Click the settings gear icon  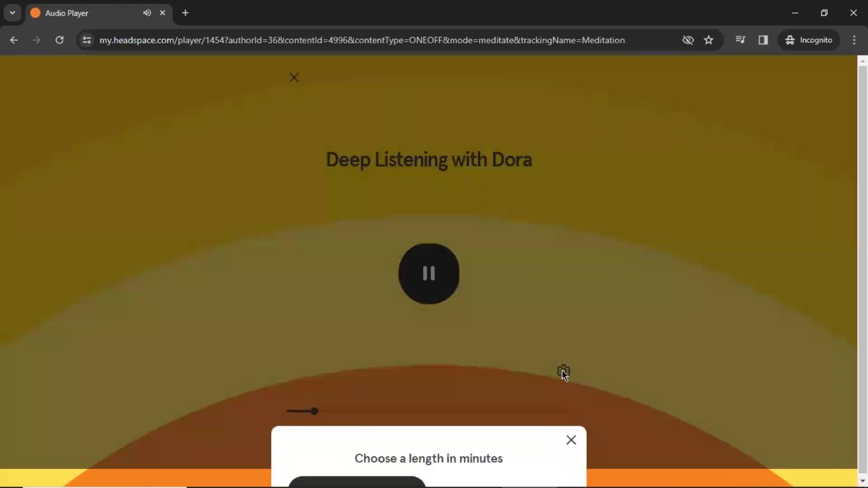tap(563, 369)
